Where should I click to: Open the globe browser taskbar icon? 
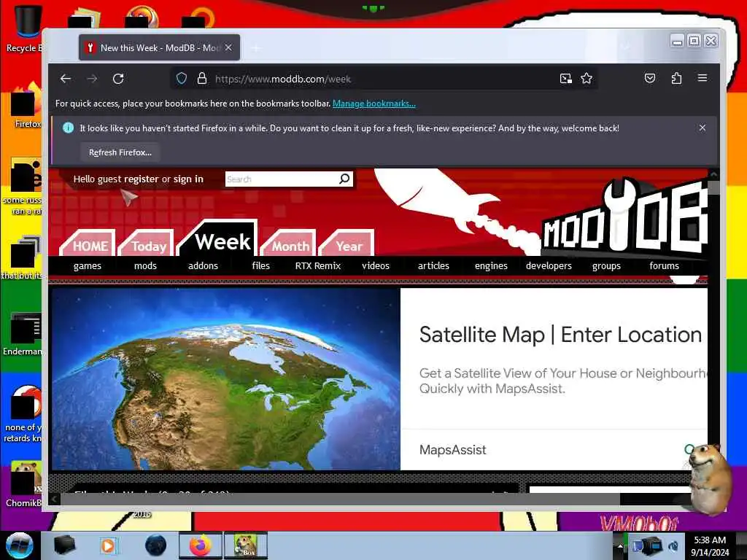point(155,545)
